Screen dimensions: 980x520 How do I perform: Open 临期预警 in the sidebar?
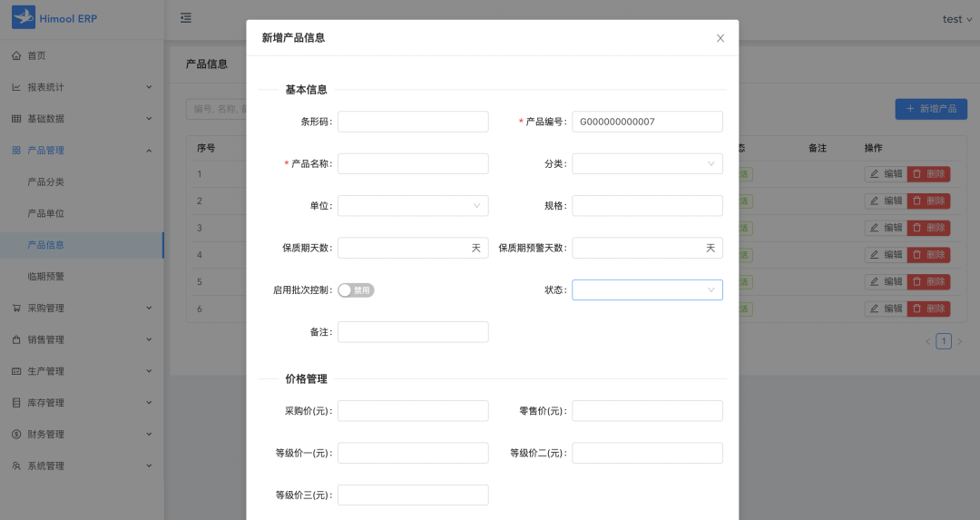pos(46,277)
